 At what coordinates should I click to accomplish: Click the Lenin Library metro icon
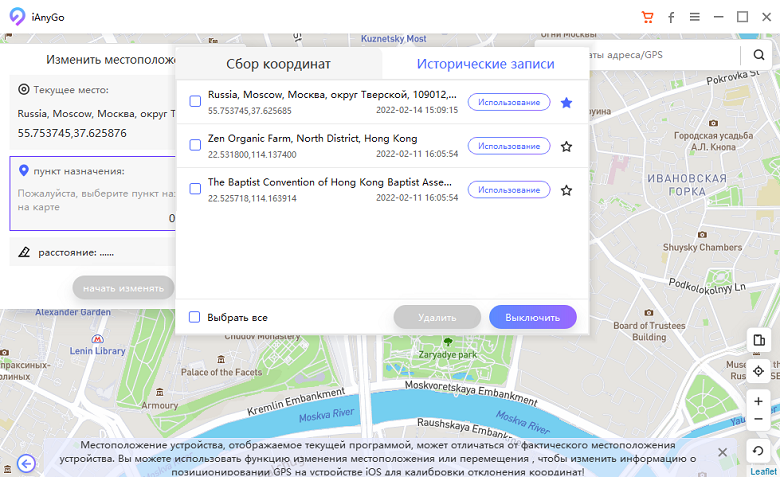coord(98,339)
